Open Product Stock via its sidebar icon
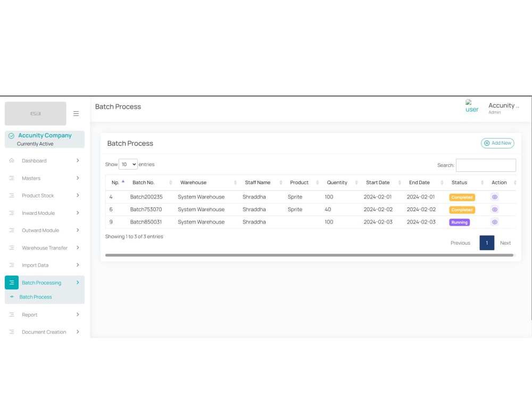Screen dimensions: 532x399 (x=12, y=195)
